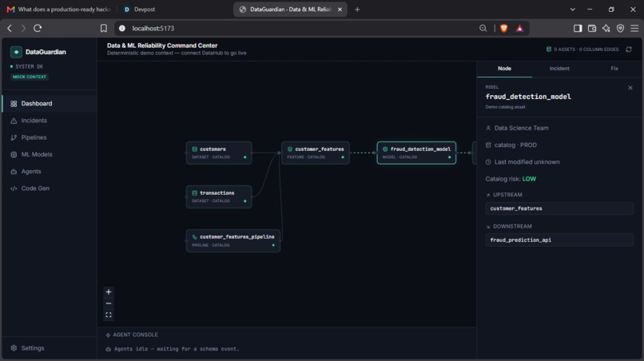Click pipeline icon on customer_features_pipeline node

pyautogui.click(x=195, y=237)
